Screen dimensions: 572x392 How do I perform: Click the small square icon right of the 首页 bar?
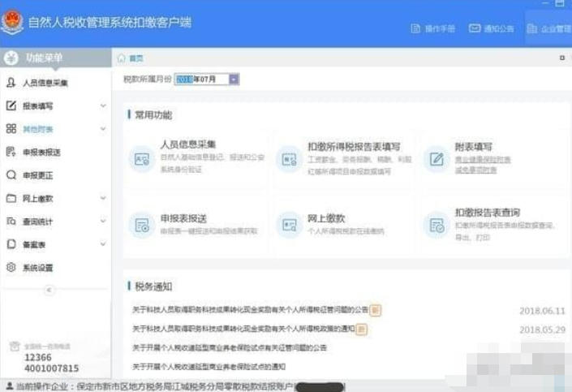(562, 58)
